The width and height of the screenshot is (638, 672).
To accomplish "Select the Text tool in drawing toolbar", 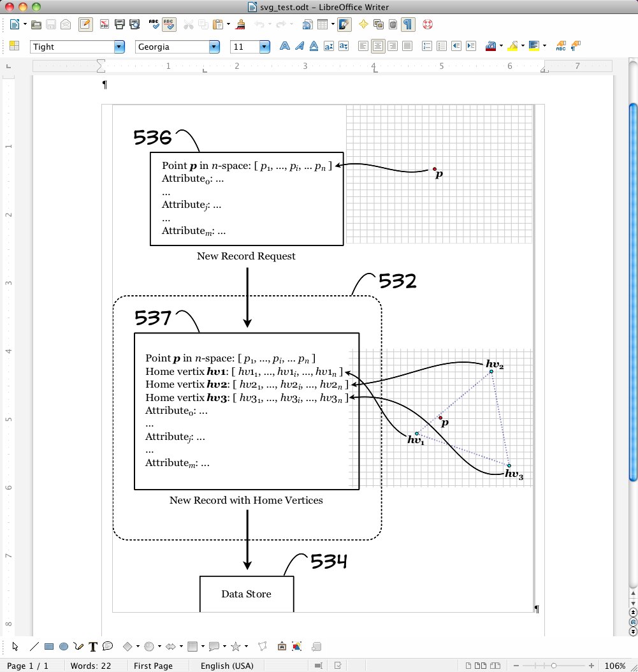I will point(93,646).
